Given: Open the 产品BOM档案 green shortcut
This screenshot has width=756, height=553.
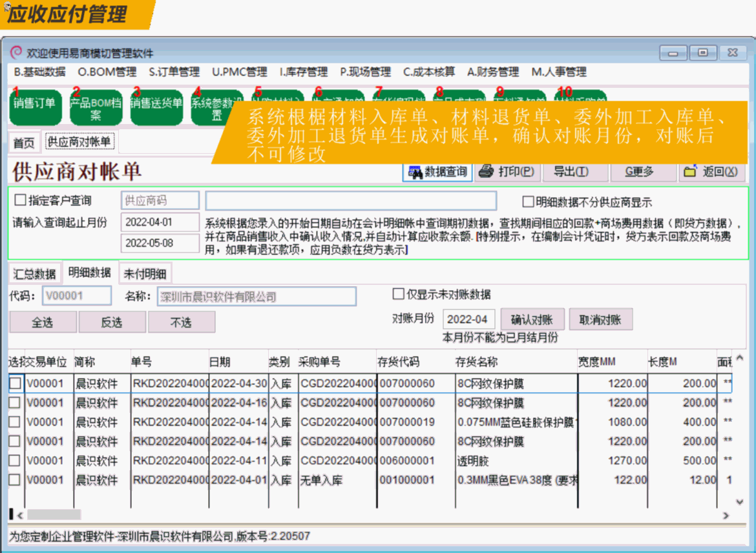Looking at the screenshot, I should (96, 107).
